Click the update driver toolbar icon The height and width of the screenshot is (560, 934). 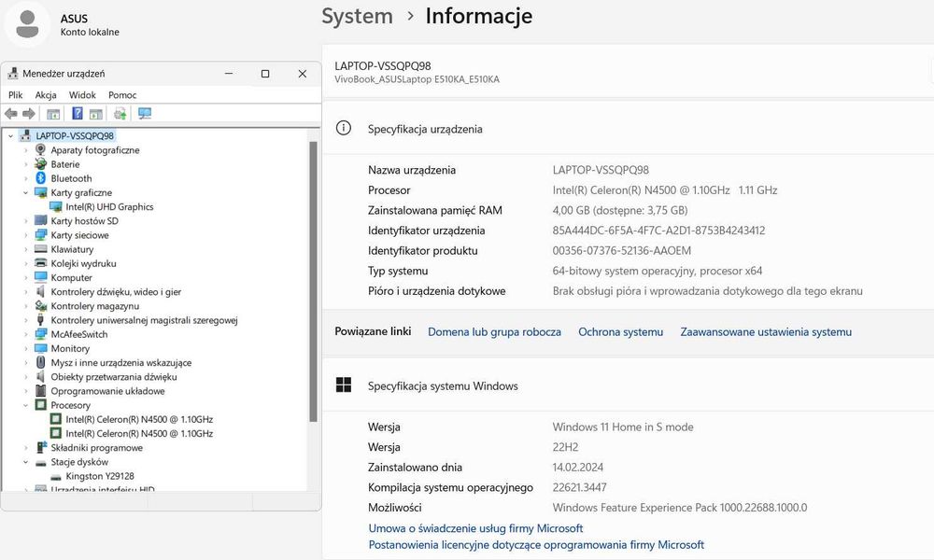click(120, 113)
